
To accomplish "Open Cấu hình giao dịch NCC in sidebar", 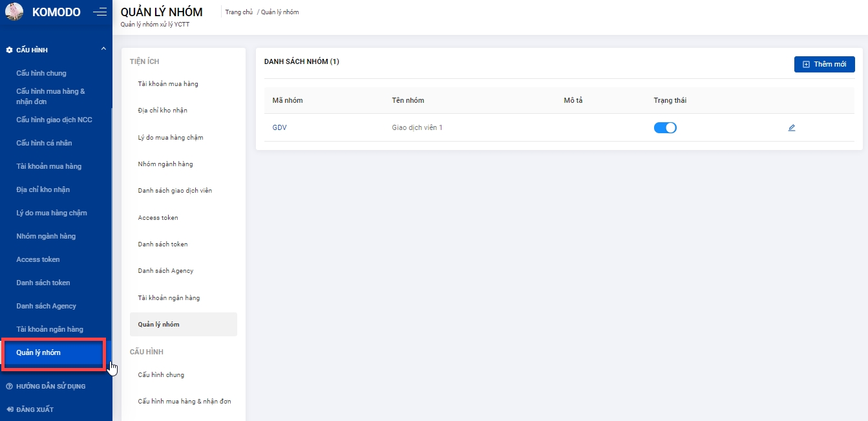I will 54,120.
